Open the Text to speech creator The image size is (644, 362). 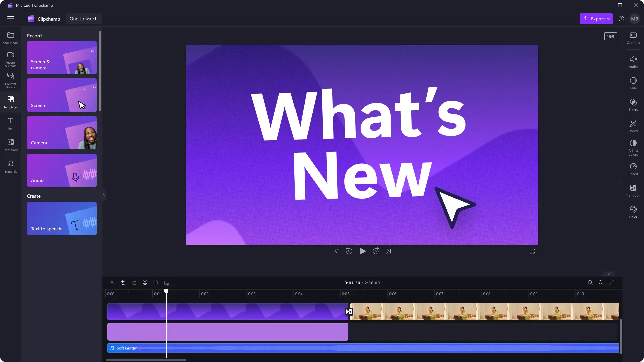click(62, 219)
